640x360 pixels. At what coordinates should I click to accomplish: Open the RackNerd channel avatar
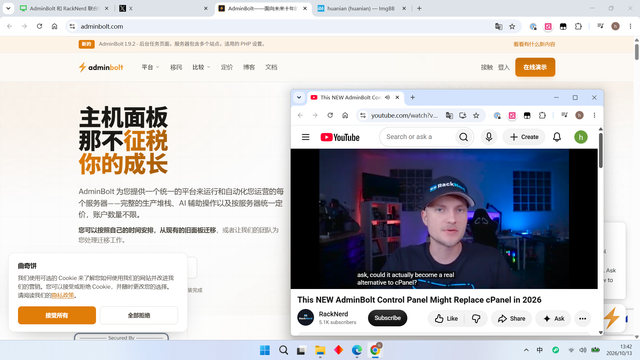pos(305,318)
